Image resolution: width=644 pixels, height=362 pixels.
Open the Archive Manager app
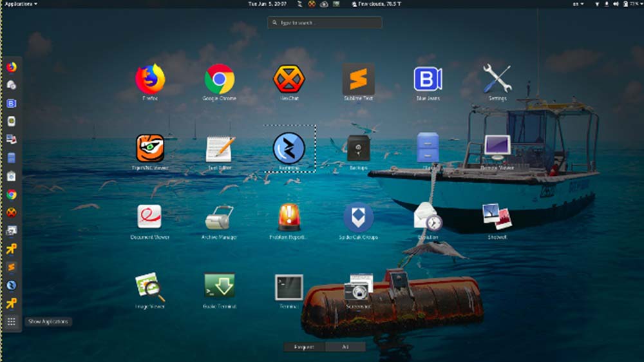pos(219,218)
